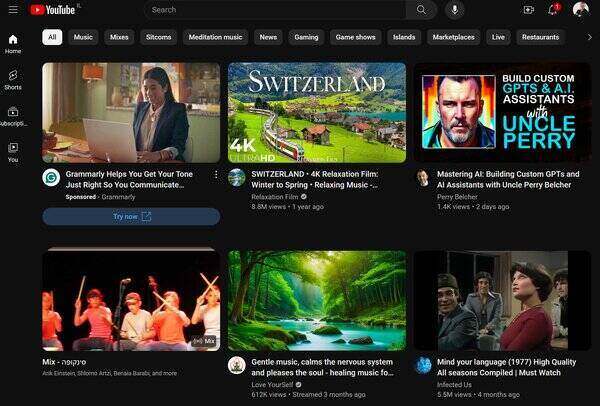Select the Sitcoms filter chip

[x=158, y=37]
